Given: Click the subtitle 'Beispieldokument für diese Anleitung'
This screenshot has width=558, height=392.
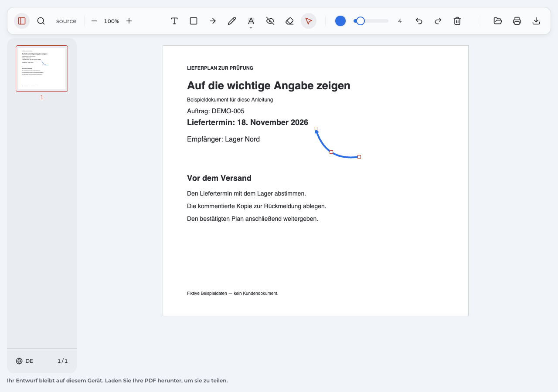Looking at the screenshot, I should coord(230,100).
